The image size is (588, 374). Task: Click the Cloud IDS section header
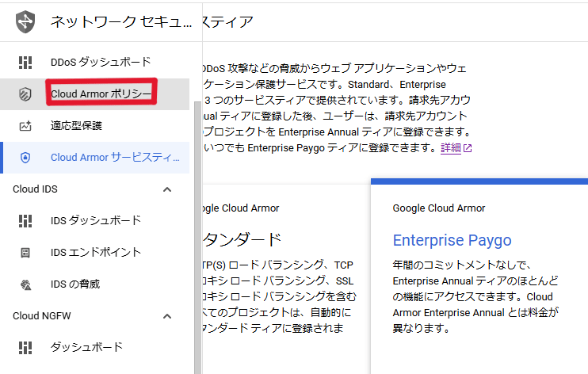tap(94, 189)
